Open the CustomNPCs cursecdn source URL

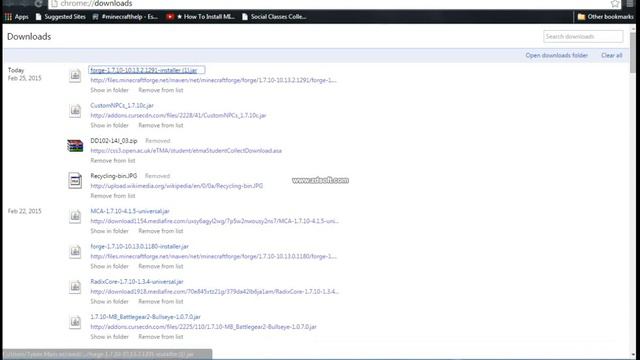click(x=178, y=115)
